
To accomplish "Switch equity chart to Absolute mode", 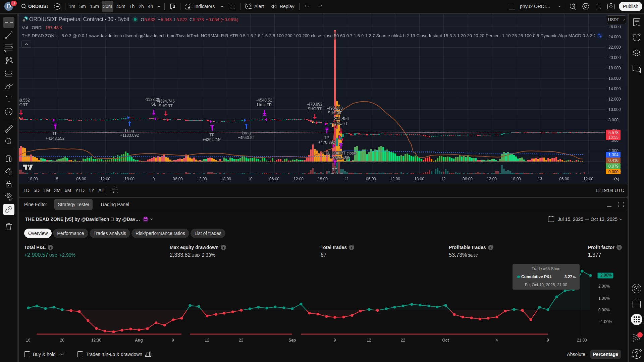I will click(x=576, y=354).
